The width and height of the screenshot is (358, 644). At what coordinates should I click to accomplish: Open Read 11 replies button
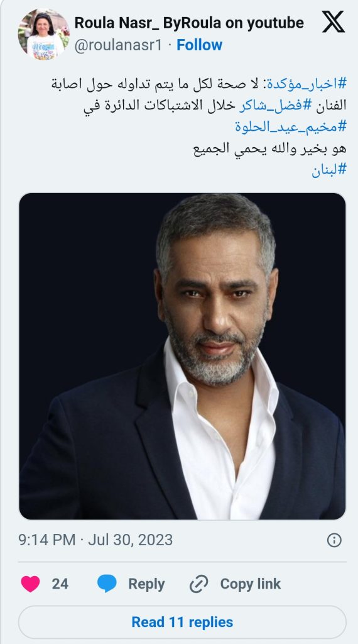point(182,622)
